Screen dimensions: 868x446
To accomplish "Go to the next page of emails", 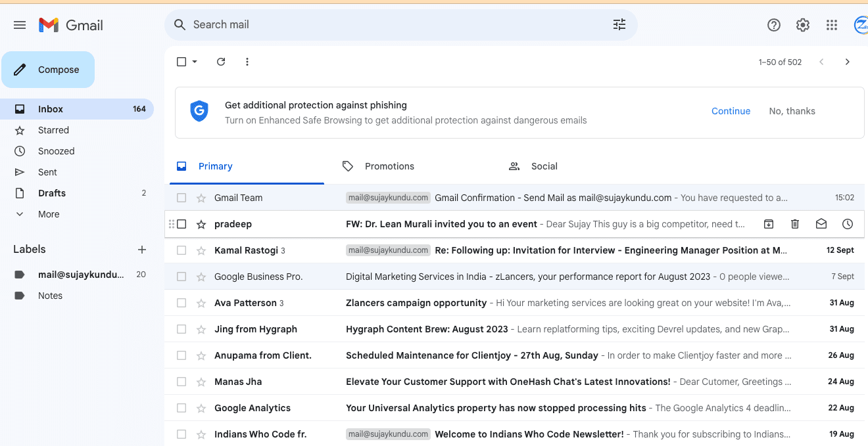I will coord(848,62).
